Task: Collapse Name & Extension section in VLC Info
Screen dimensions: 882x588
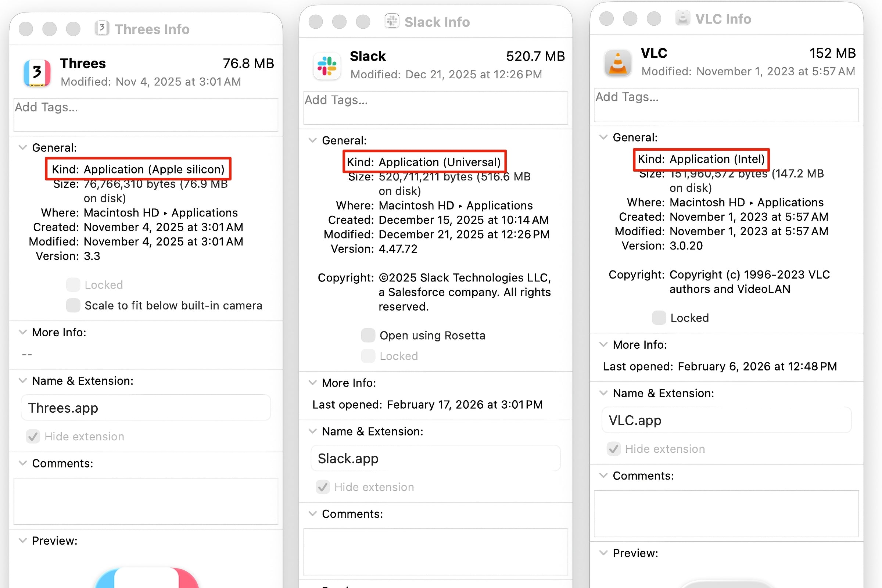Action: (x=603, y=393)
